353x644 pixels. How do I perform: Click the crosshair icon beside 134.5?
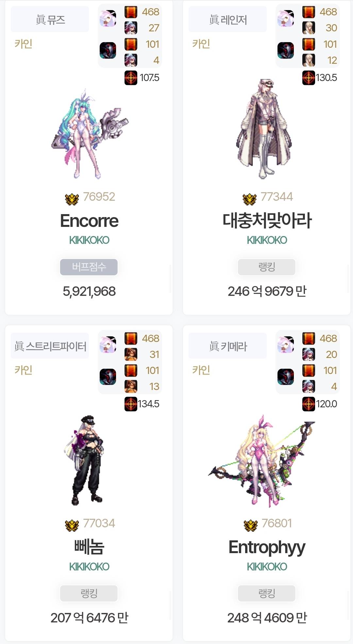131,404
